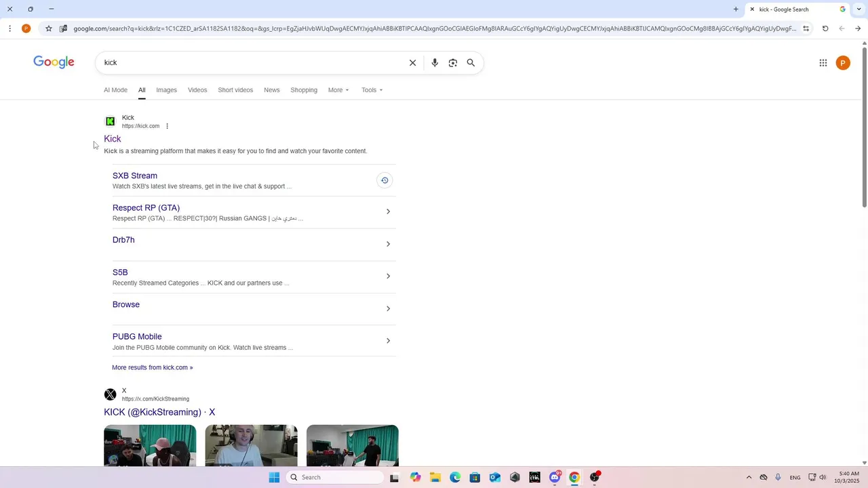The image size is (868, 488).
Task: Switch to Images results
Action: tap(166, 90)
